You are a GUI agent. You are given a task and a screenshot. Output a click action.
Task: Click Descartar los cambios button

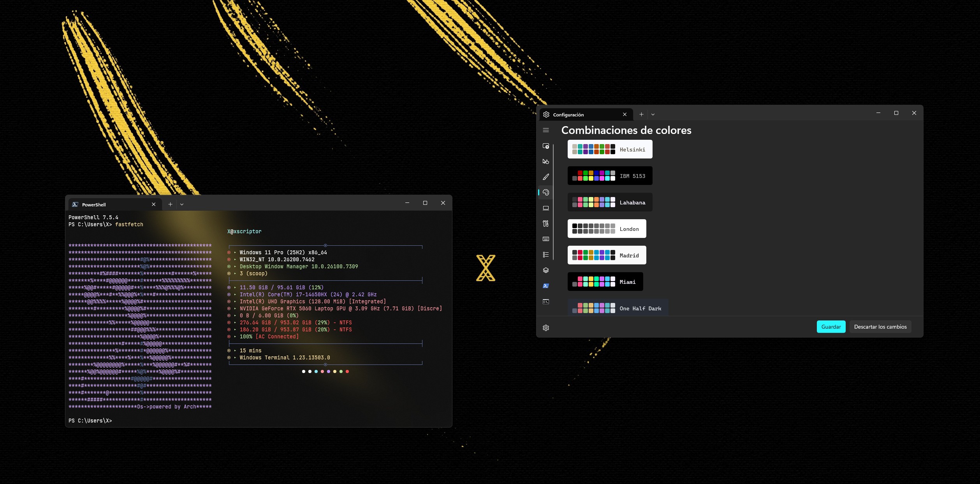tap(880, 327)
